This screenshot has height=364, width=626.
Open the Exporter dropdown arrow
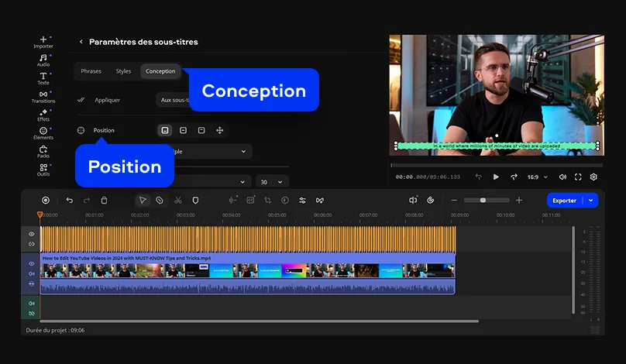tap(592, 200)
